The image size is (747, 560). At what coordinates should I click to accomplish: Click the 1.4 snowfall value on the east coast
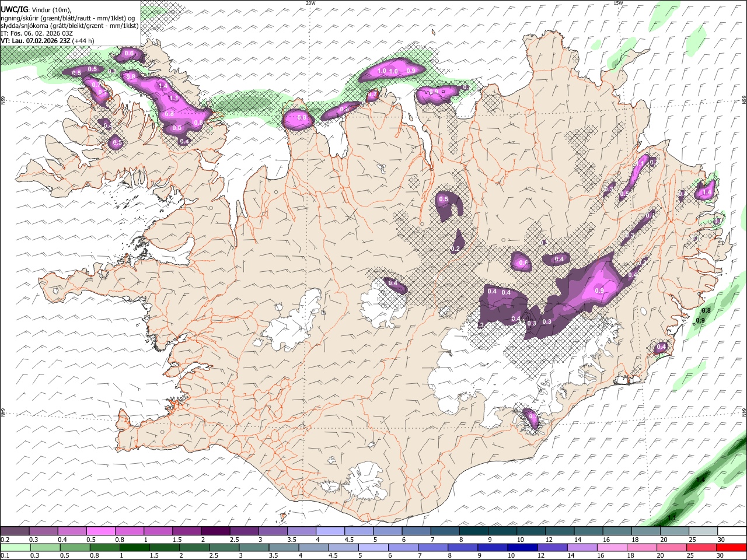tap(707, 192)
